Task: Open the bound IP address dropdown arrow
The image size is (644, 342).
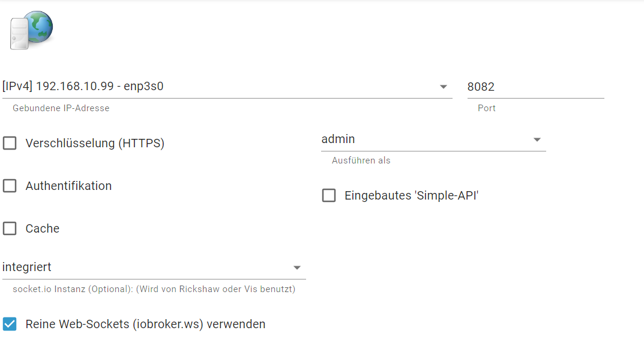Action: [x=443, y=87]
